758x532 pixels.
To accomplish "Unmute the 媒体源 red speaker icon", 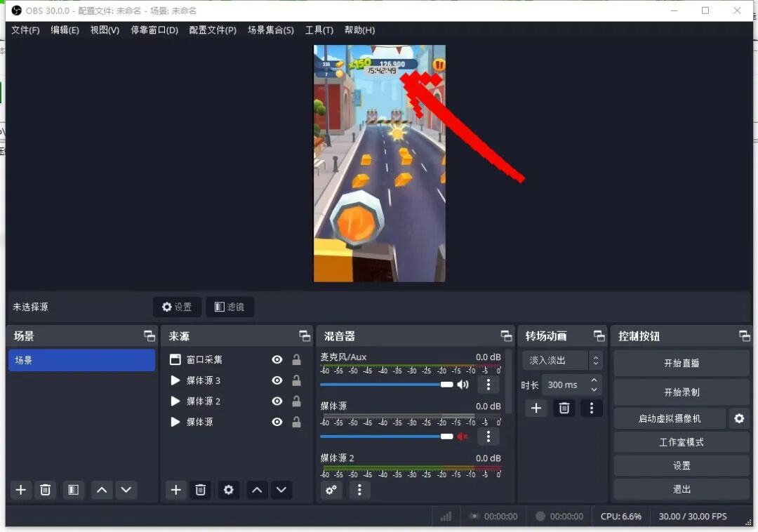I will (463, 437).
